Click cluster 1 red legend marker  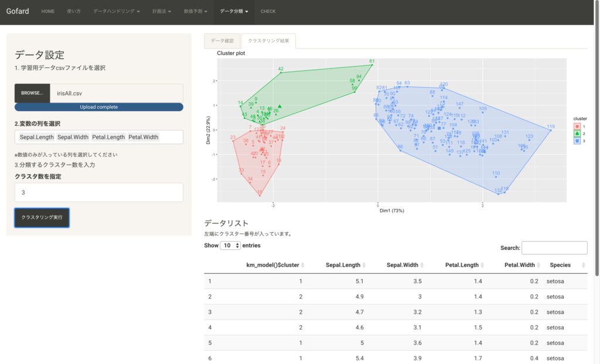coord(578,126)
